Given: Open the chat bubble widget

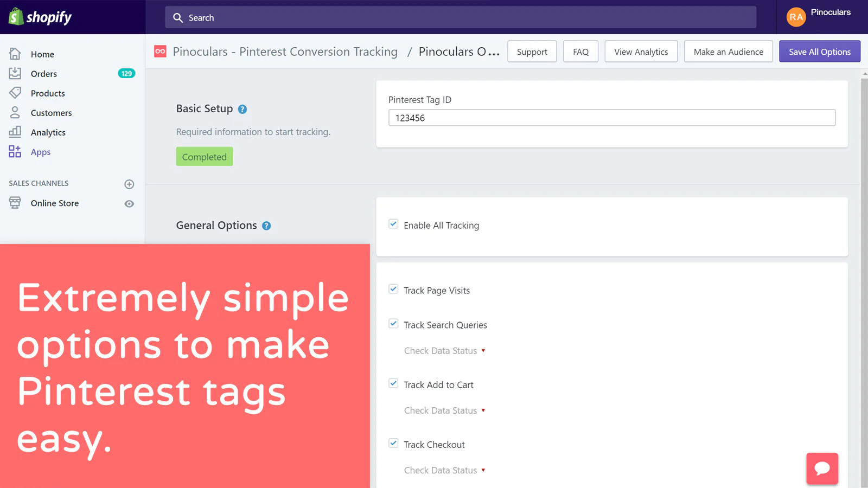Looking at the screenshot, I should 822,468.
